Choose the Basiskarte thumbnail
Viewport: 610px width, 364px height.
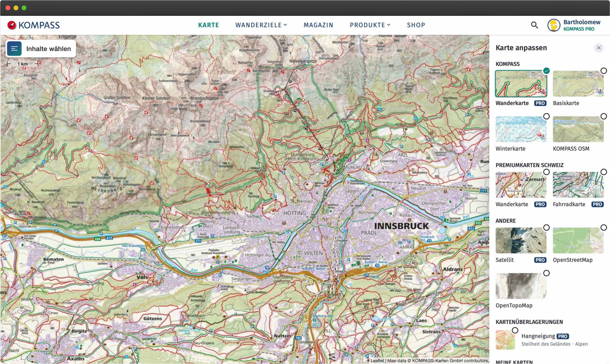(578, 84)
